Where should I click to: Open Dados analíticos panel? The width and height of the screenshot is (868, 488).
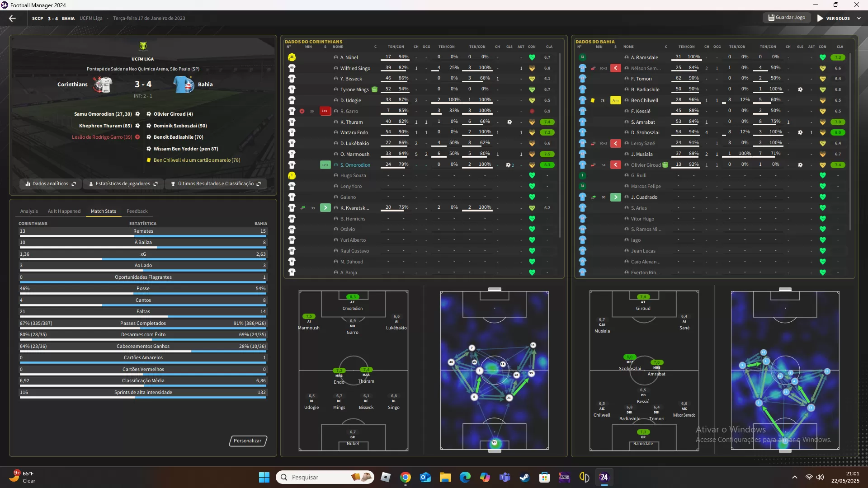pyautogui.click(x=51, y=184)
